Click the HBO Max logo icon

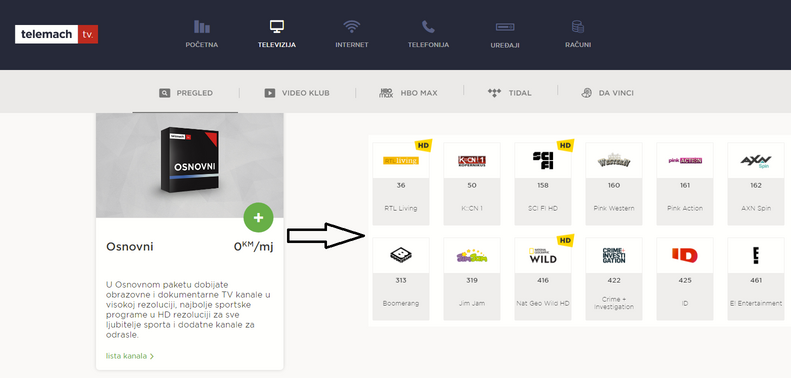[x=386, y=93]
